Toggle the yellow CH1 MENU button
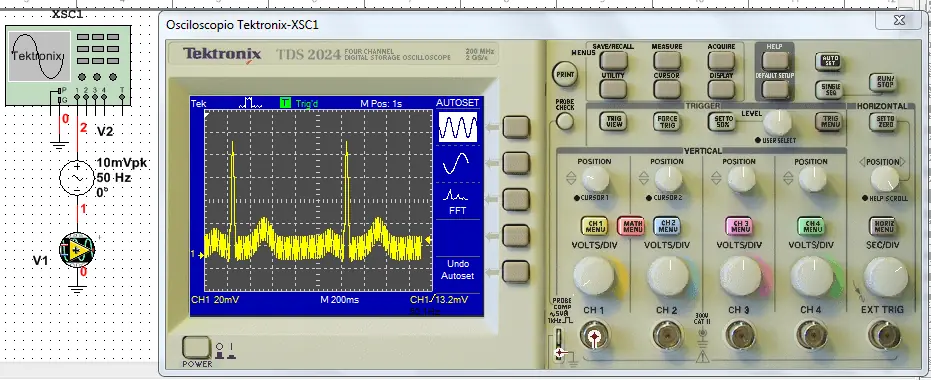 [594, 226]
